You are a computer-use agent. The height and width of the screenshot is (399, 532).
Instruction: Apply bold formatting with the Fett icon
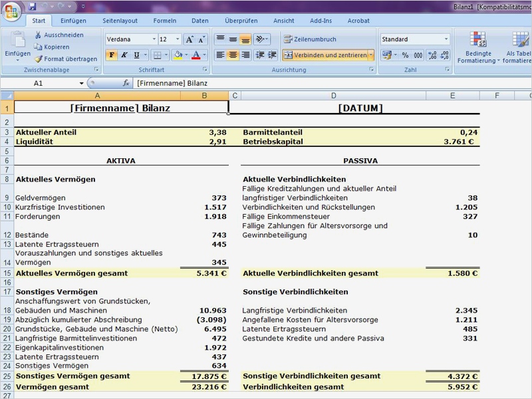112,55
